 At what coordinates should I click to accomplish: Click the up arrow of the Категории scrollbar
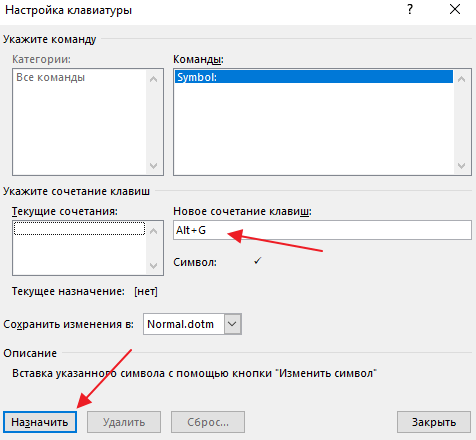tap(153, 79)
